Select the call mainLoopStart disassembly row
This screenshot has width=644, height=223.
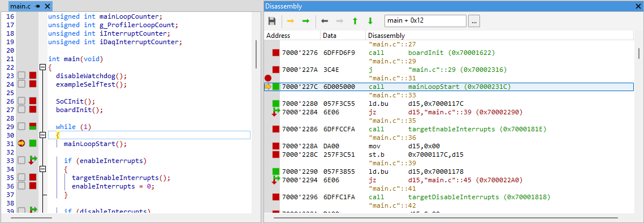click(x=448, y=87)
